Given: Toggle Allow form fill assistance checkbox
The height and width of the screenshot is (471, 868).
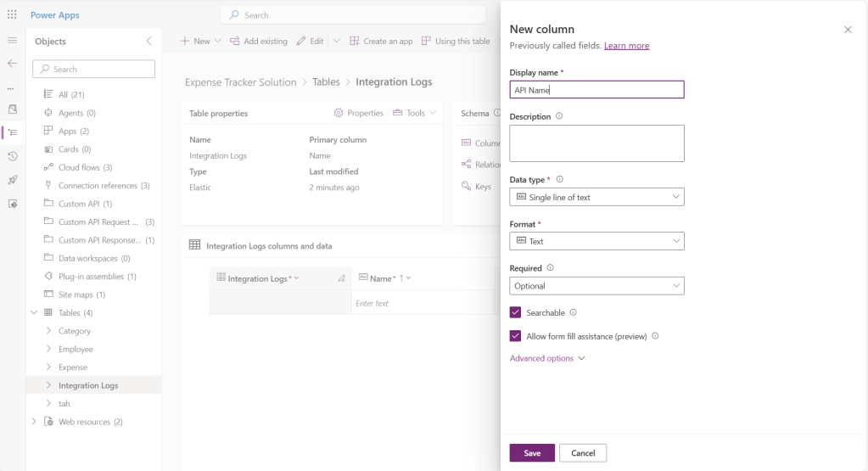Looking at the screenshot, I should point(515,336).
